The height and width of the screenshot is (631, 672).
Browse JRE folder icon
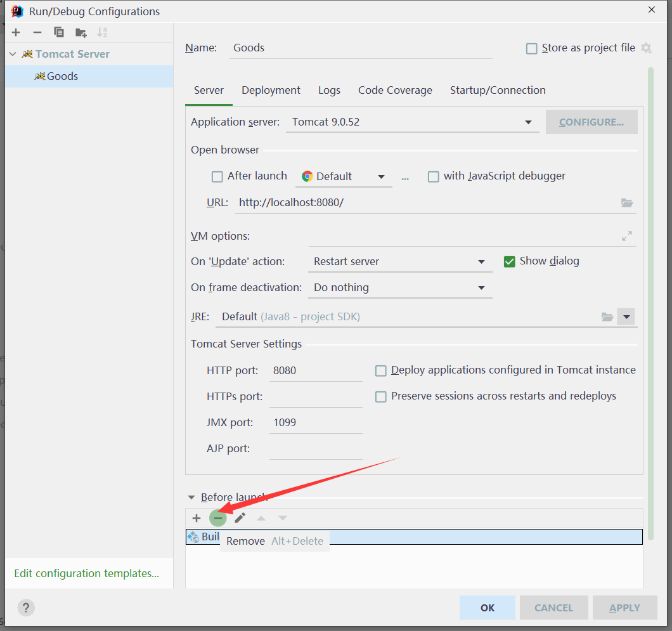point(607,317)
